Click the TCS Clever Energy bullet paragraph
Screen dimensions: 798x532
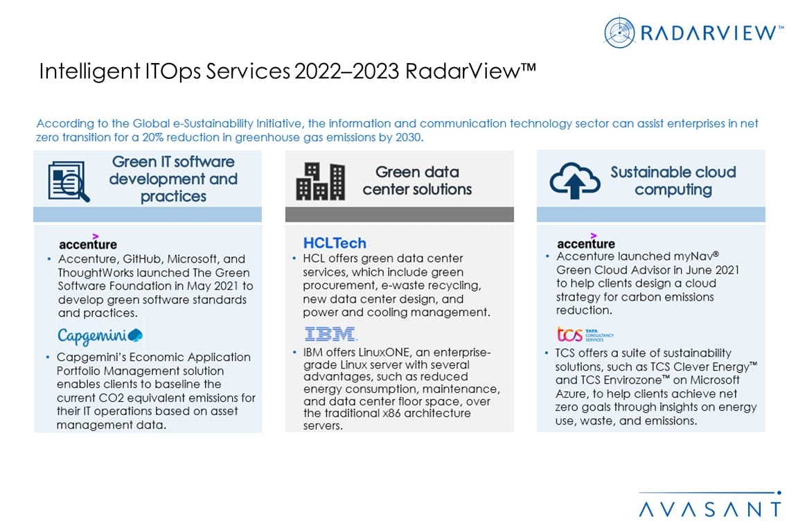point(655,387)
